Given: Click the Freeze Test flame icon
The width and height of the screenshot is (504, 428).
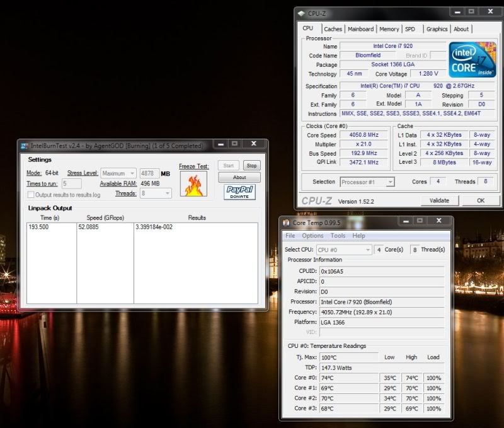Looking at the screenshot, I should 193,183.
